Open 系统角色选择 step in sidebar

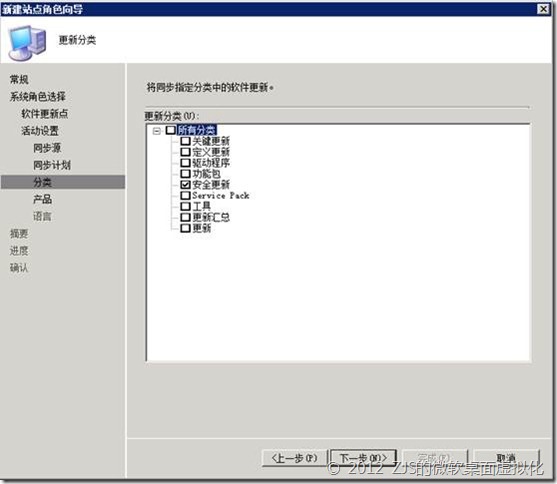pyautogui.click(x=38, y=96)
